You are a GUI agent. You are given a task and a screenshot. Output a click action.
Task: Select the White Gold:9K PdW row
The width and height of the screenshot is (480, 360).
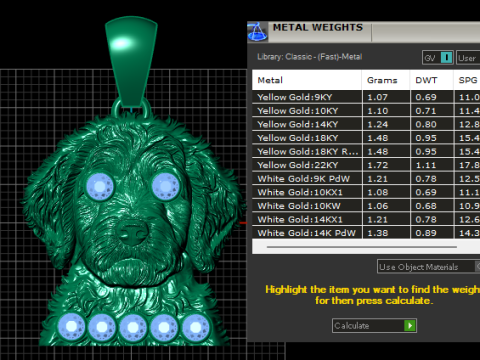tap(366, 179)
